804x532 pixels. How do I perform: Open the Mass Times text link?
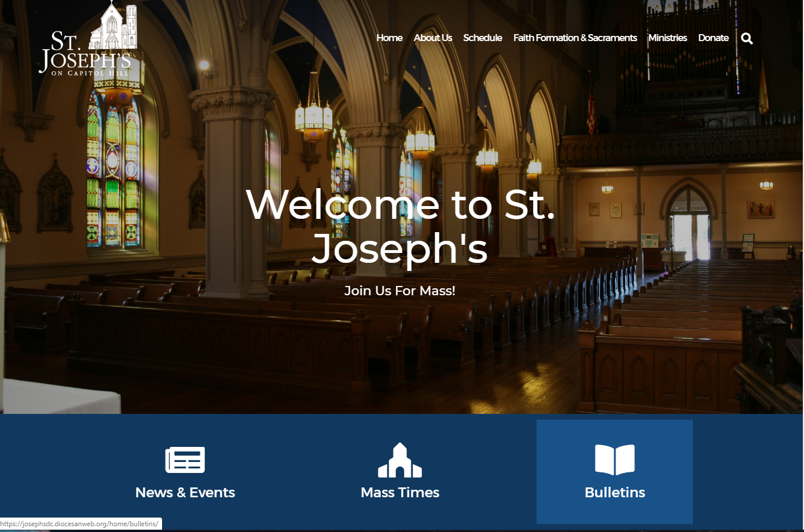click(400, 493)
